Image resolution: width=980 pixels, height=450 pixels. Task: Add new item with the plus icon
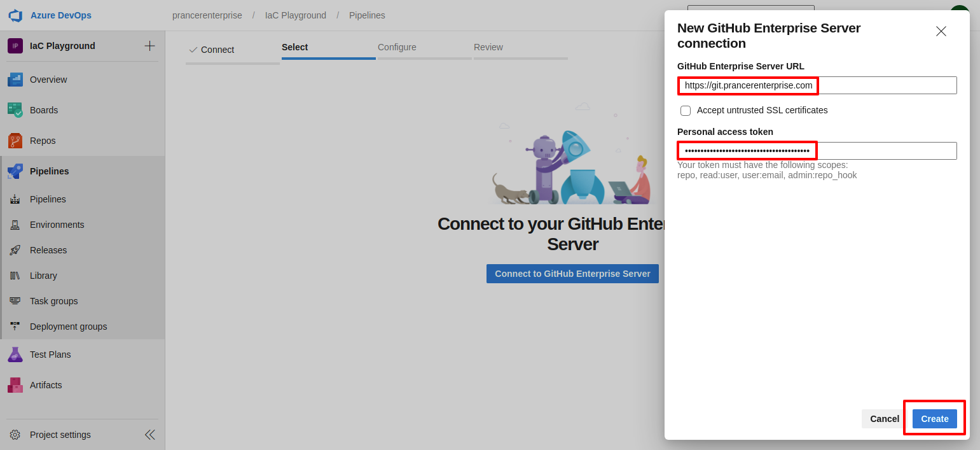(x=149, y=46)
